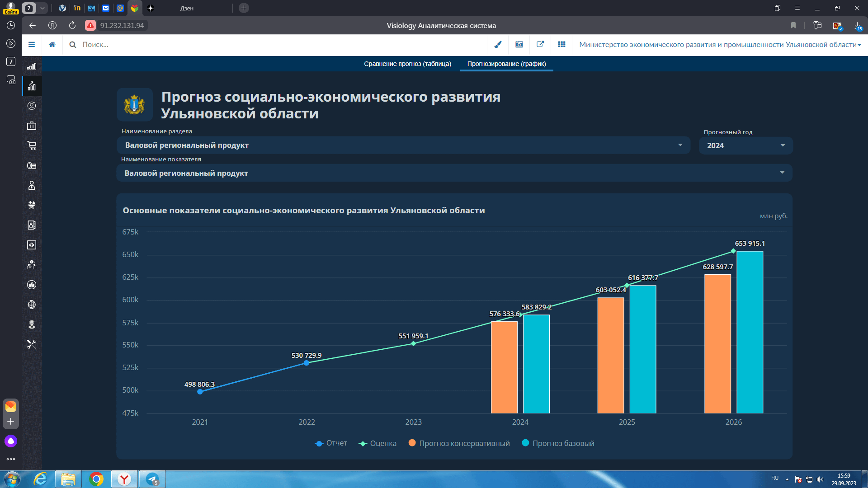Launch Google Chrome from the taskbar
The image size is (868, 488).
[x=96, y=479]
